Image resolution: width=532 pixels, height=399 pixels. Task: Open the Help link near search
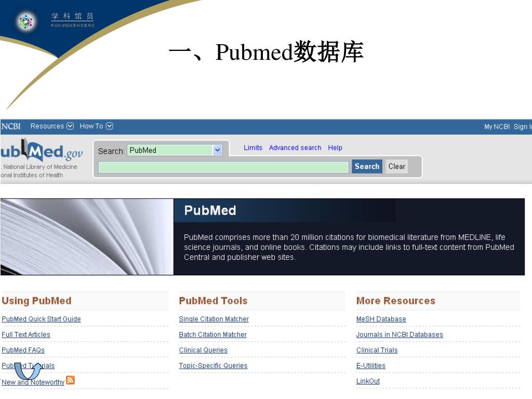tap(335, 148)
